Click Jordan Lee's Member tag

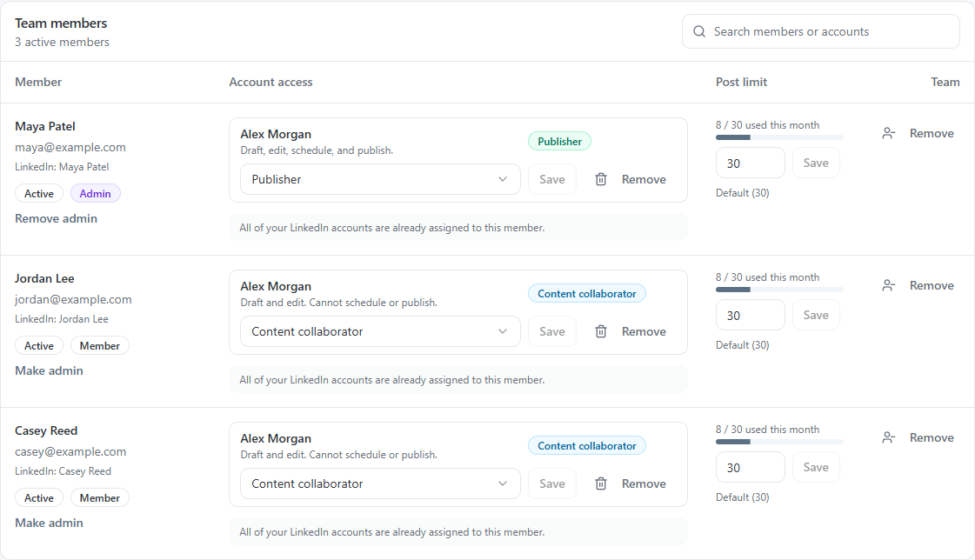click(x=99, y=345)
